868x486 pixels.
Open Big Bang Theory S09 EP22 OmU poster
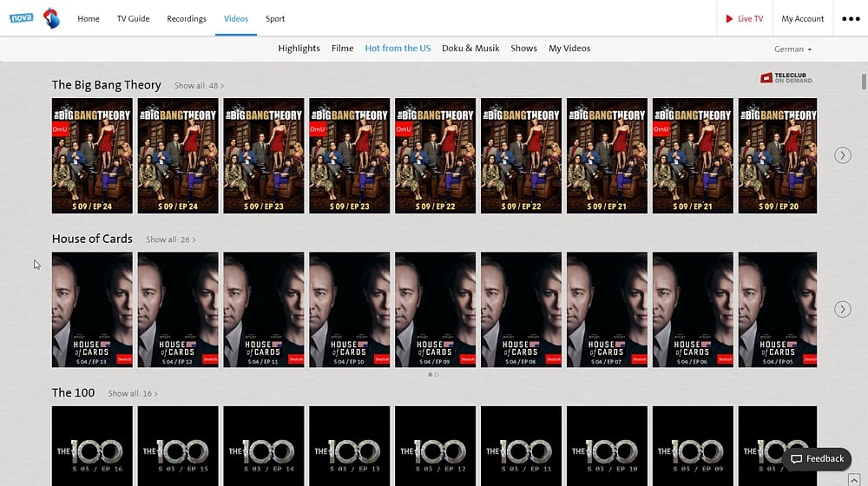(x=435, y=155)
